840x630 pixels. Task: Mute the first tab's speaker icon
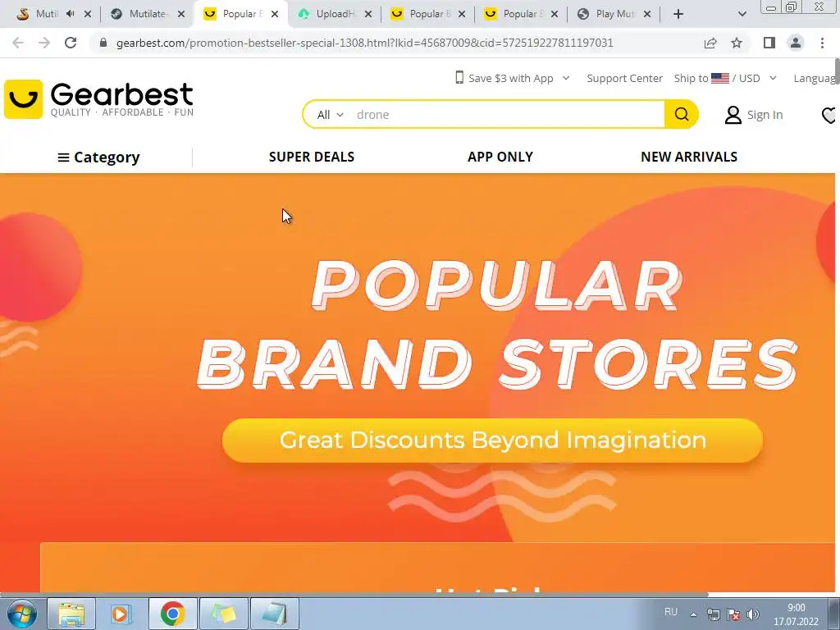coord(70,14)
